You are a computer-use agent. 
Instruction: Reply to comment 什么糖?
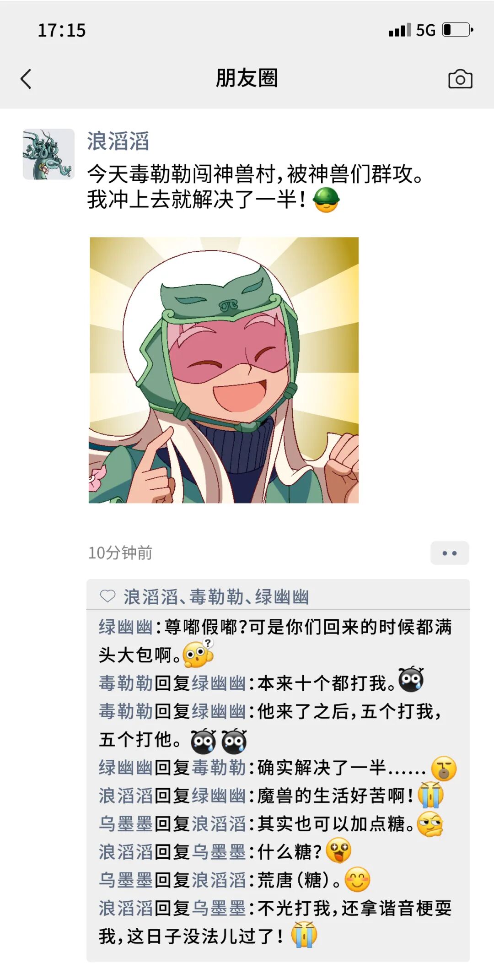point(225,851)
